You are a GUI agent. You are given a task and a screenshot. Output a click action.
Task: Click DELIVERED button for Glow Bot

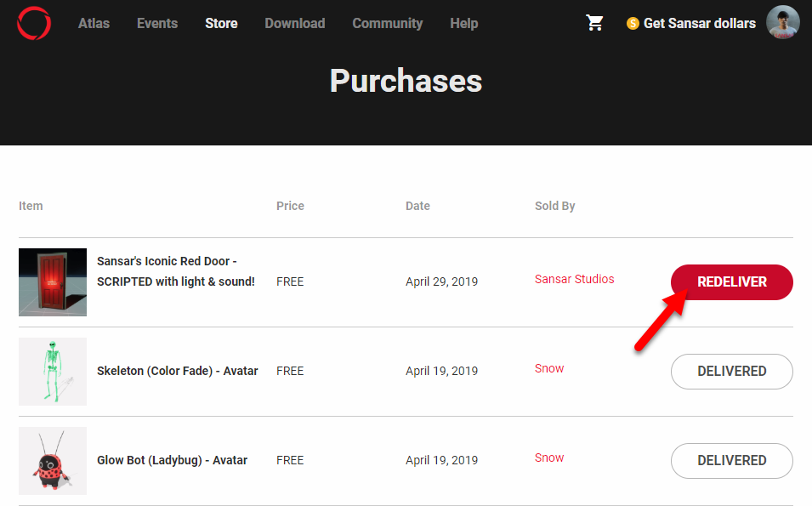(731, 460)
